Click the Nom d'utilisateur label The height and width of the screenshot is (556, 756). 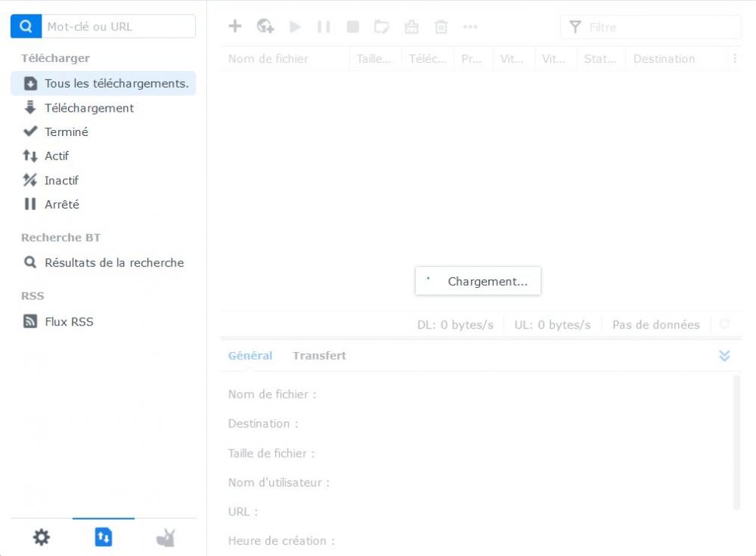coord(279,483)
